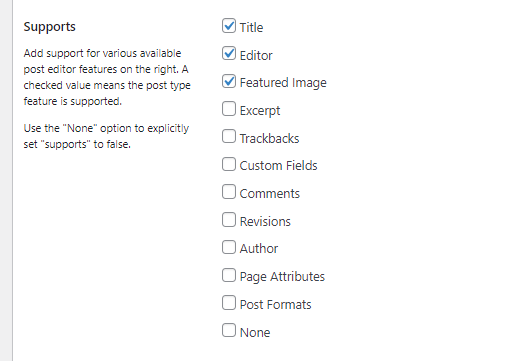
Task: Uncheck the Editor checkbox
Action: click(229, 53)
